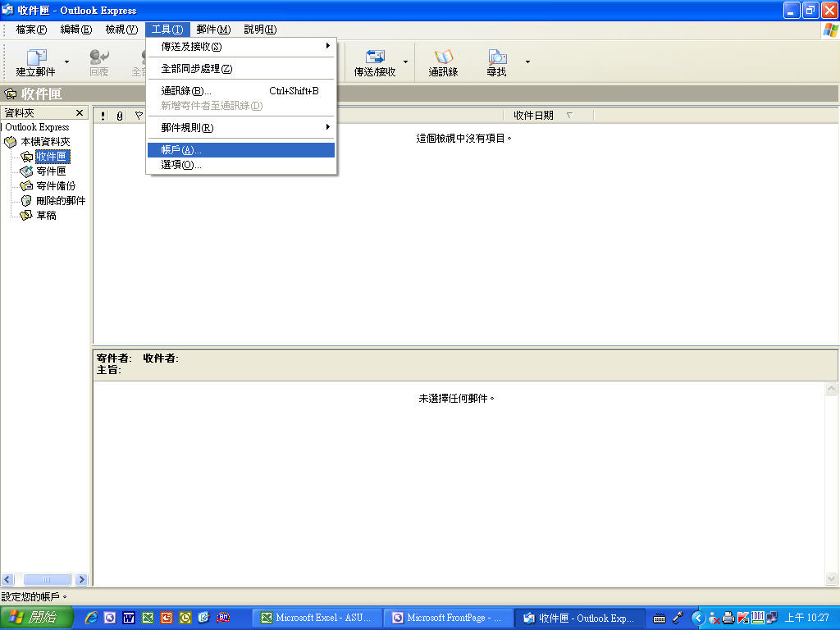Image resolution: width=840 pixels, height=630 pixels.
Task: Select 通訊錄(B)... in the Tools menu
Action: coord(241,90)
